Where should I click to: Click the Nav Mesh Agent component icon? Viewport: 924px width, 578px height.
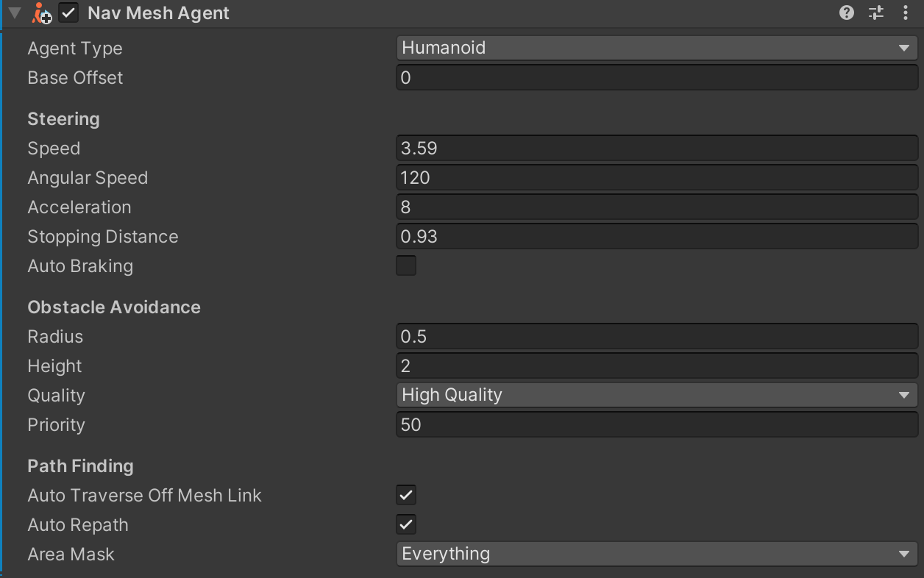coord(42,13)
